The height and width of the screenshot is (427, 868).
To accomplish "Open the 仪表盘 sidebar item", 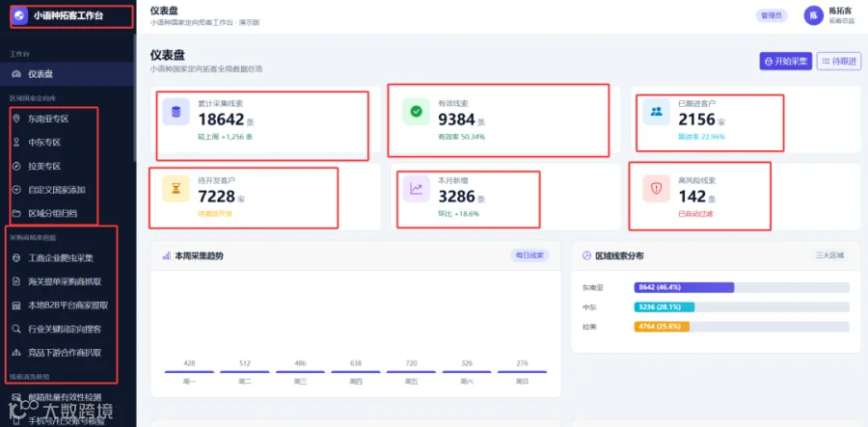I will click(67, 73).
